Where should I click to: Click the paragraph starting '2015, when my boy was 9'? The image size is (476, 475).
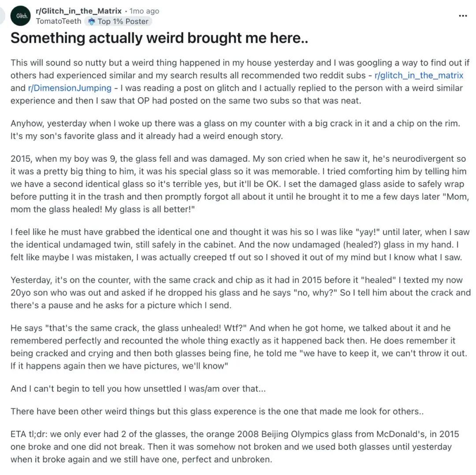(240, 184)
